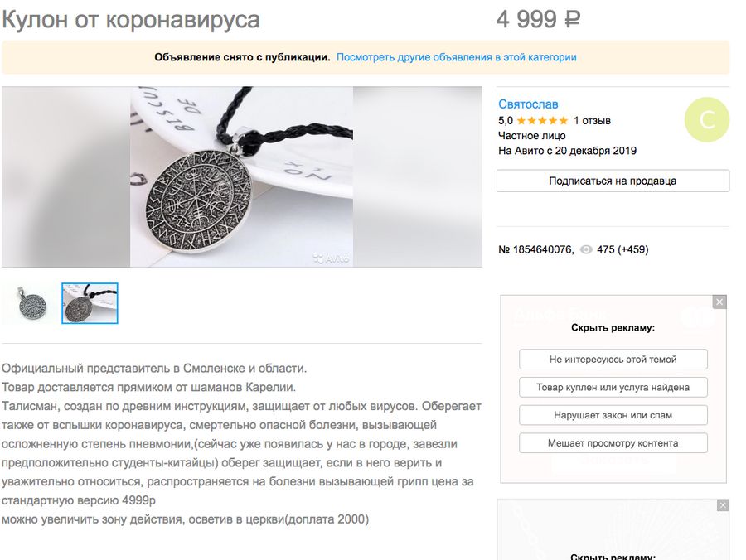Screen dimensions: 746x560
Task: Choose Мешает просмотру контента
Action: click(x=613, y=443)
